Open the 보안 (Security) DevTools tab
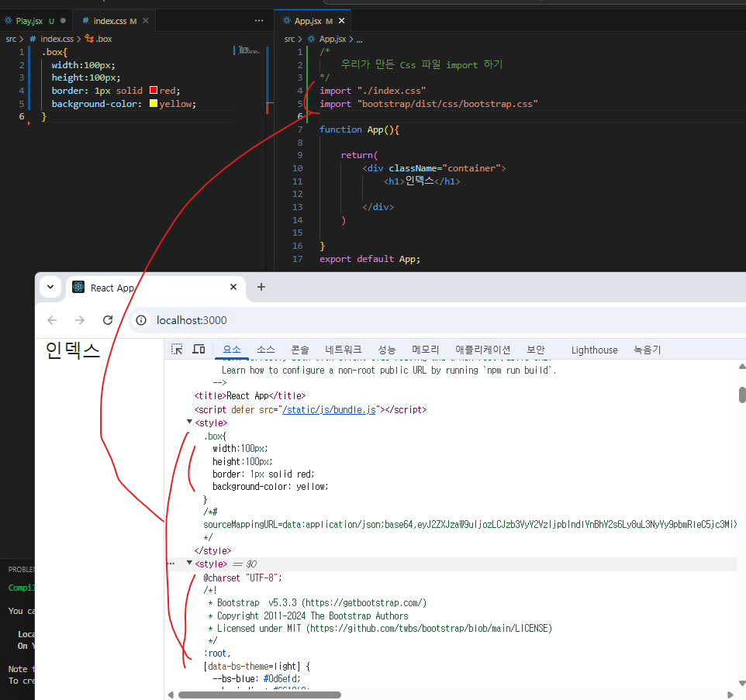Image resolution: width=746 pixels, height=700 pixels. [x=536, y=350]
